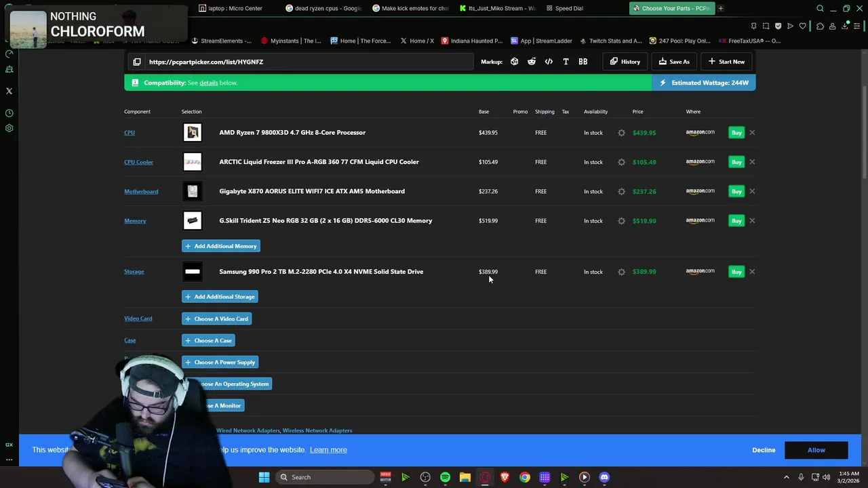Open the browser tab search icon
This screenshot has width=868, height=488.
(x=820, y=8)
